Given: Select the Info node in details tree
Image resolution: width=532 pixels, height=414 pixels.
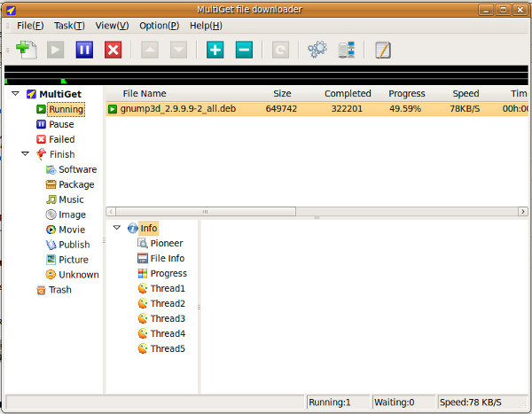Looking at the screenshot, I should tap(149, 228).
